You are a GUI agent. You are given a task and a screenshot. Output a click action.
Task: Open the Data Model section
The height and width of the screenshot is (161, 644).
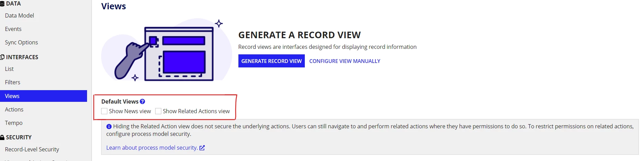tap(19, 15)
